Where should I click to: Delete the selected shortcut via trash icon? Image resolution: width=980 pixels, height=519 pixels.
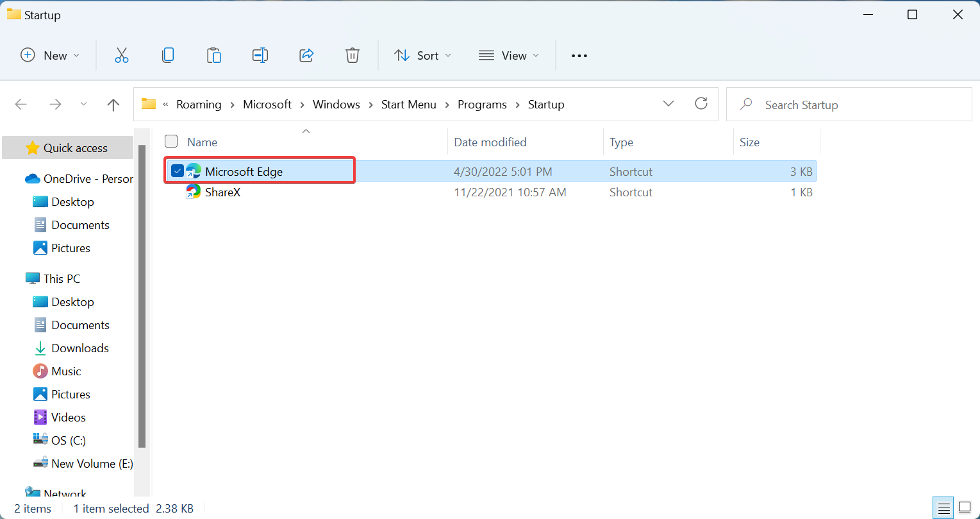pos(353,55)
